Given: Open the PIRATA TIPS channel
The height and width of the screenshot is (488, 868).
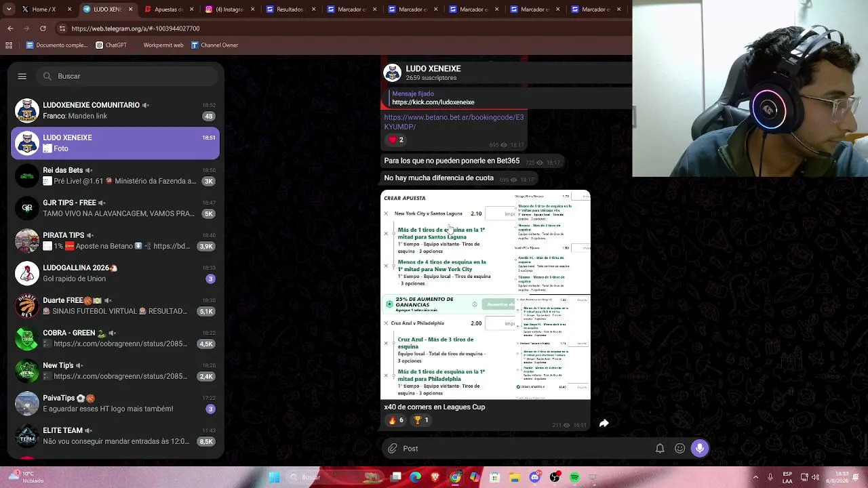Looking at the screenshot, I should (x=115, y=241).
